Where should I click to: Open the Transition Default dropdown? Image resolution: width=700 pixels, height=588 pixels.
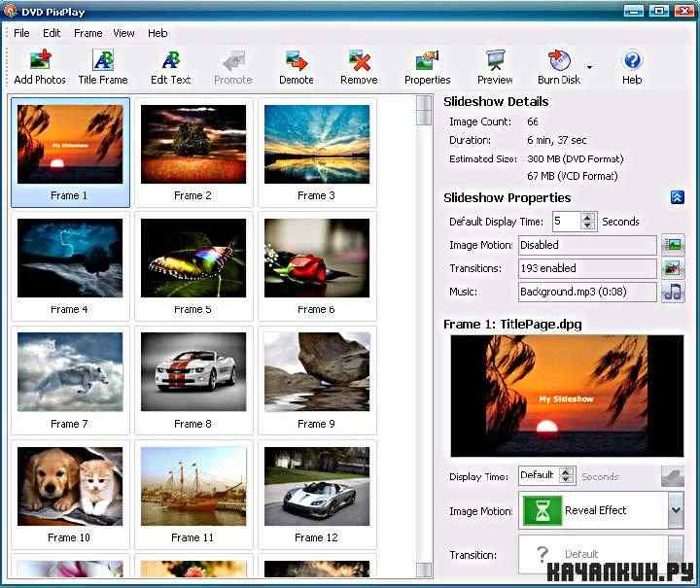click(676, 555)
